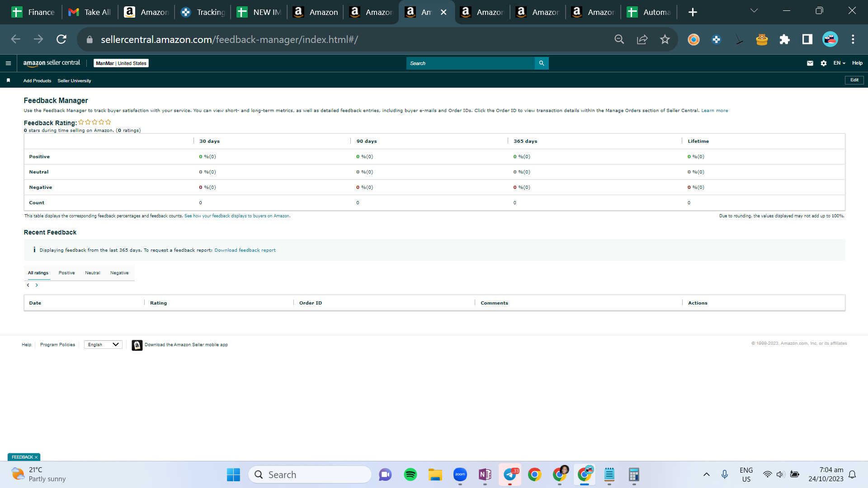
Task: Click the browser forward arrow
Action: 38,39
